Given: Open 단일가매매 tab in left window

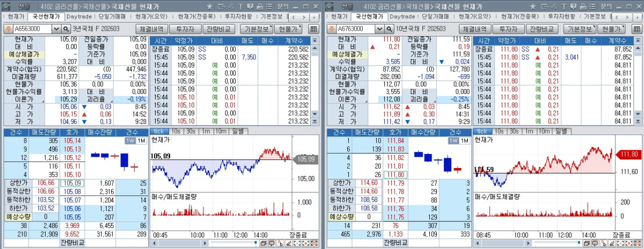Looking at the screenshot, I should pos(113,17).
